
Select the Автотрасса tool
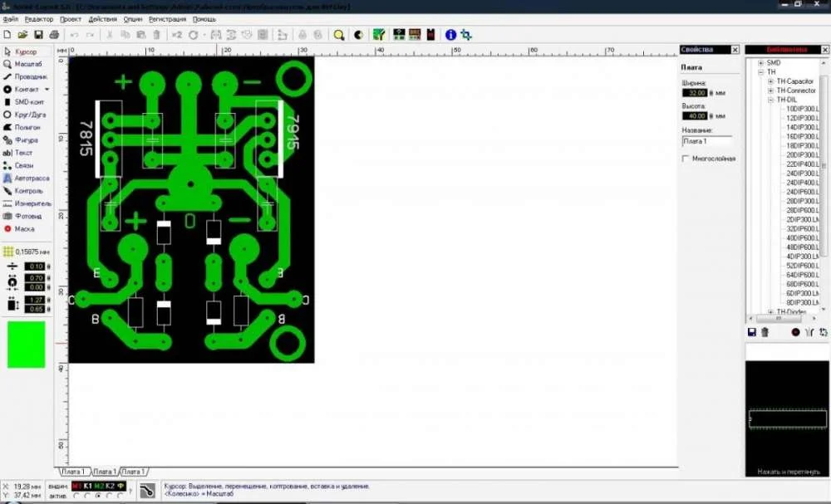27,179
